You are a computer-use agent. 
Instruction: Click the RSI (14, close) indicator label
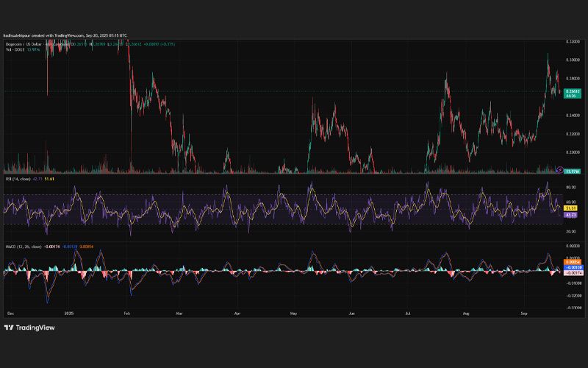tap(18, 179)
